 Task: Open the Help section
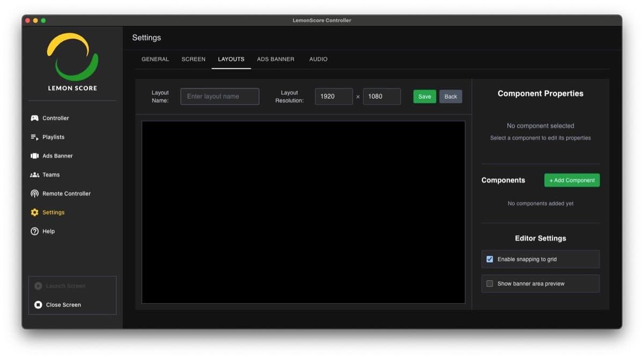[34, 231]
